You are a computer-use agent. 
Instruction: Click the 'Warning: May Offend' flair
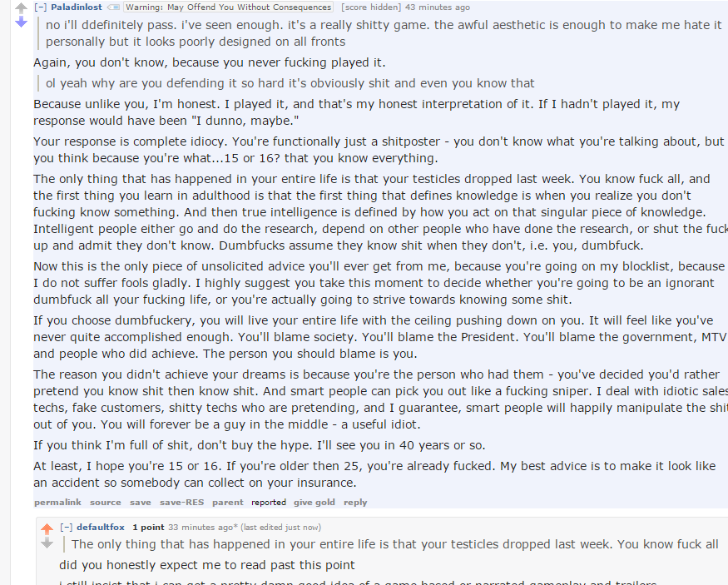216,7
